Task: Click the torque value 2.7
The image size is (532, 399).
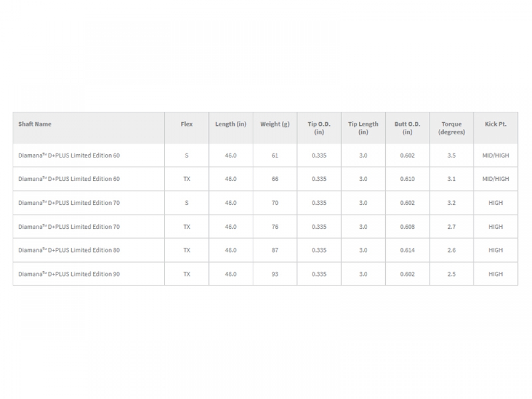Action: 451,227
